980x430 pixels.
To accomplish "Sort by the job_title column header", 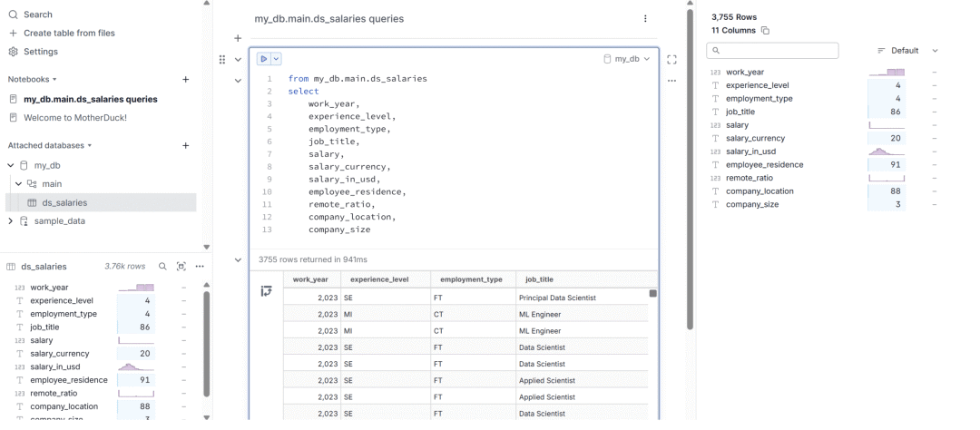I will click(539, 279).
